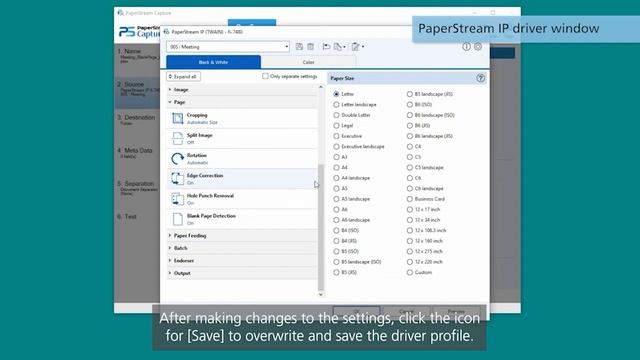640x360 pixels.
Task: Collapse the Page settings group
Action: pyautogui.click(x=242, y=102)
